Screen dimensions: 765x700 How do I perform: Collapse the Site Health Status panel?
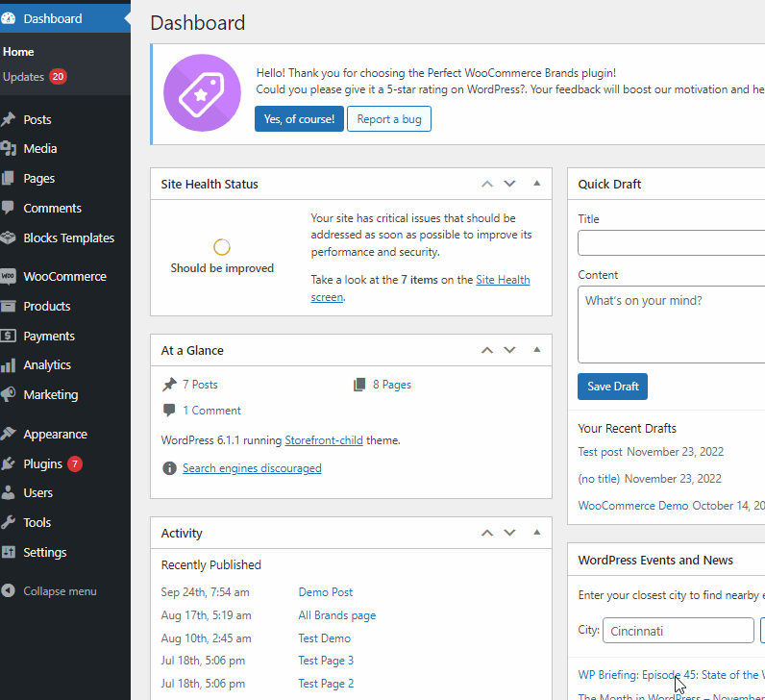536,184
